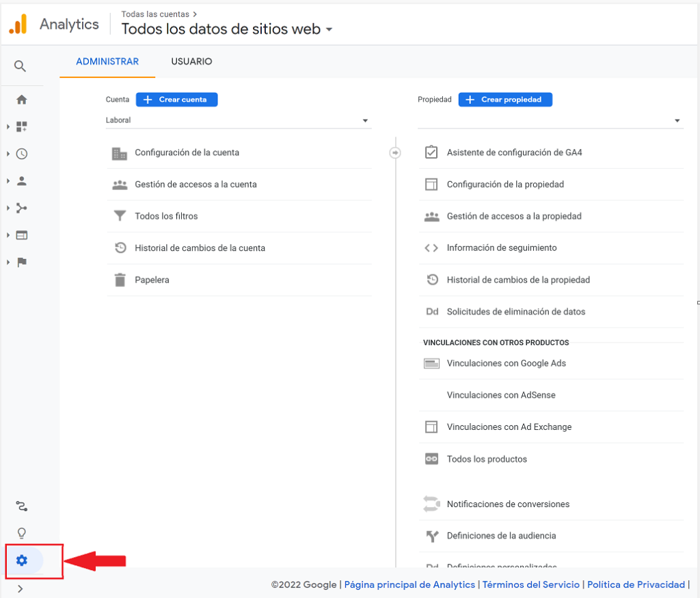Image resolution: width=700 pixels, height=598 pixels.
Task: Click code brackets icon beside Información de seguimiento
Action: point(431,247)
